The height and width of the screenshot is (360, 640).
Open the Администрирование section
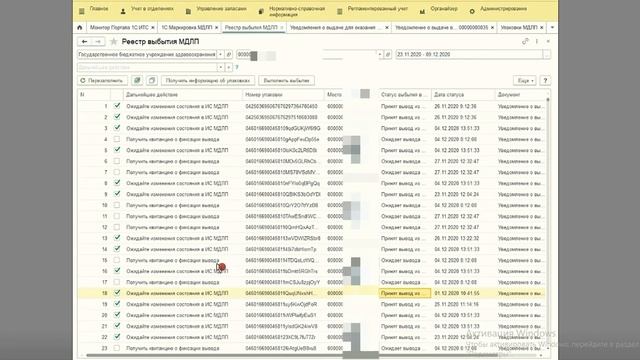[x=498, y=9]
